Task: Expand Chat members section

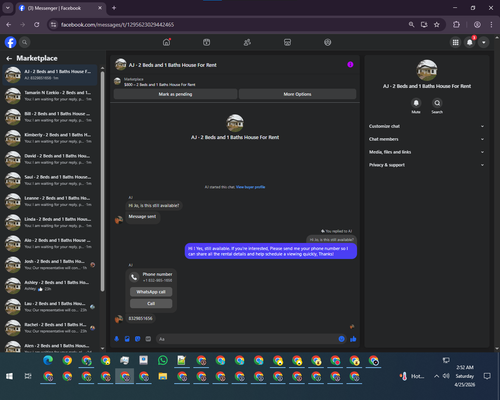Action: tap(426, 139)
